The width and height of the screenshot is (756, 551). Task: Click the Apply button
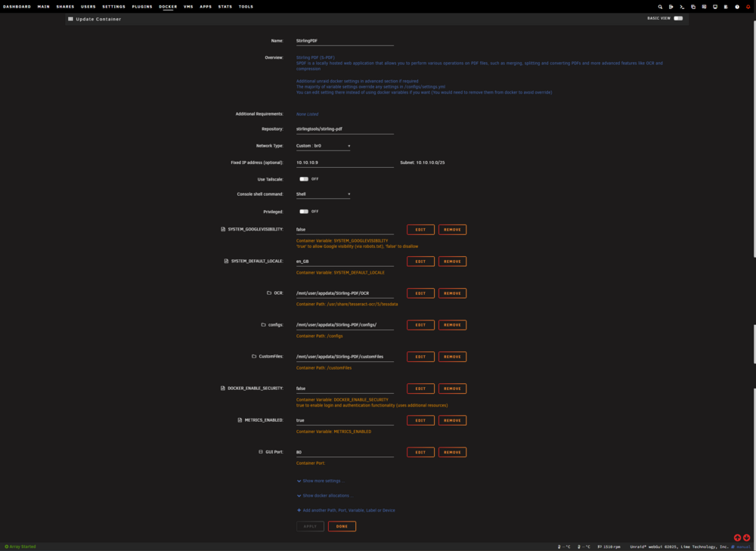pos(310,526)
